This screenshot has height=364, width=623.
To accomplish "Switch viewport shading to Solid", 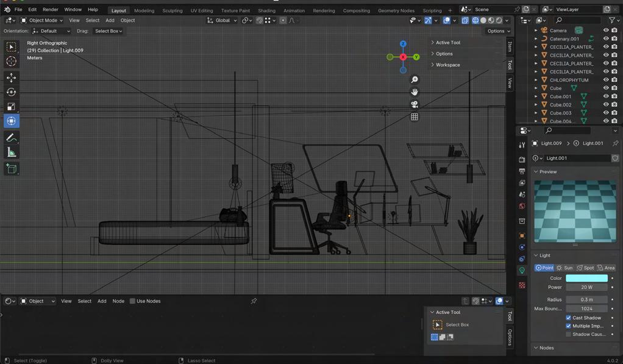I will [483, 20].
